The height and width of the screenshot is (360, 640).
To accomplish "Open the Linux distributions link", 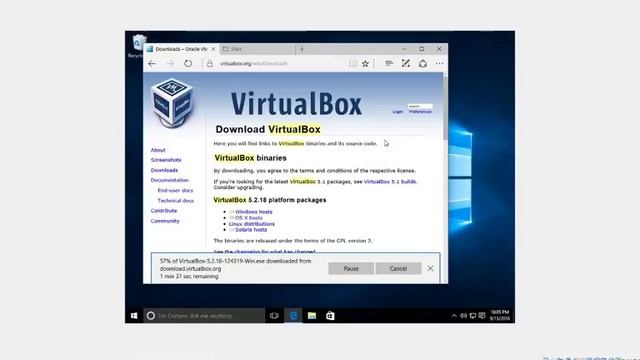I will [x=251, y=224].
